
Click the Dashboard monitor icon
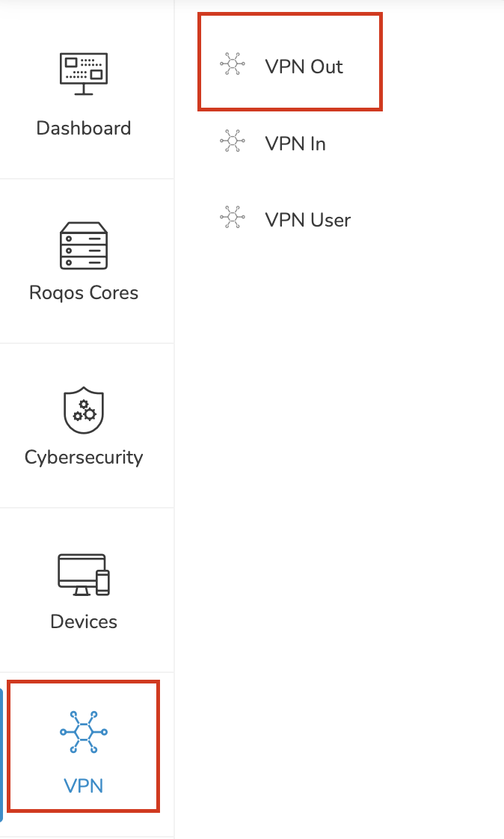point(84,74)
